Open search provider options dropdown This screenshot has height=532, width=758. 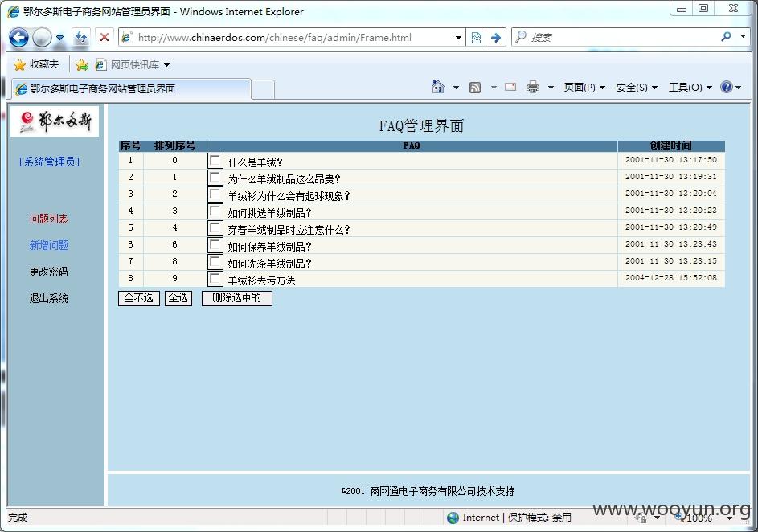tap(744, 37)
